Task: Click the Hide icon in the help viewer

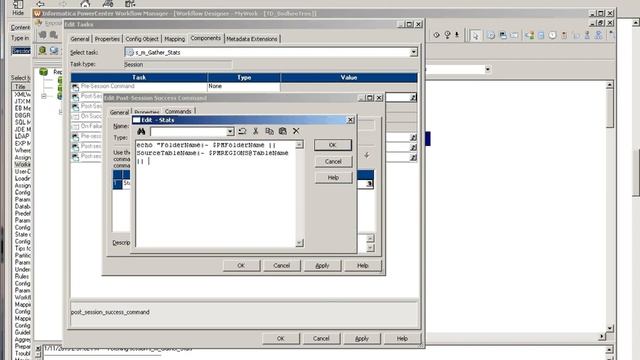Action: click(x=18, y=7)
